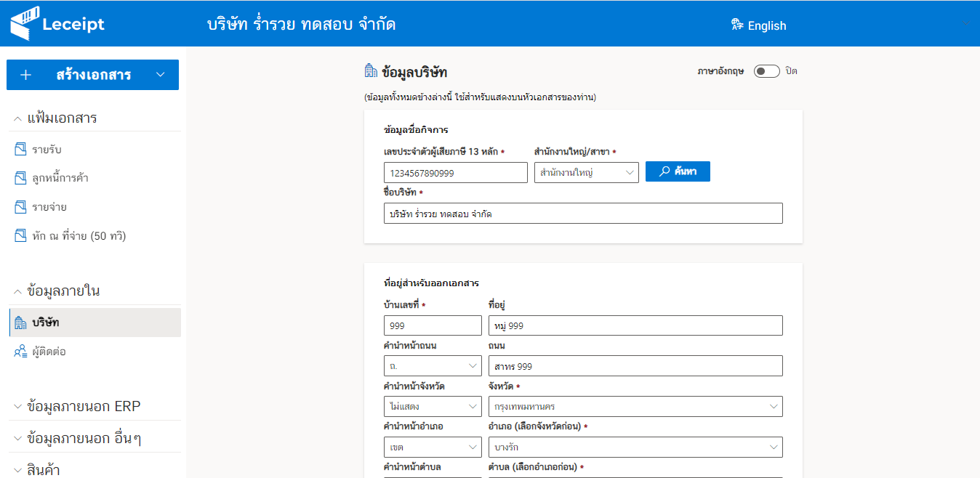The width and height of the screenshot is (980, 478).
Task: Click the ลูกหนี้การค้า document icon
Action: pyautogui.click(x=20, y=178)
